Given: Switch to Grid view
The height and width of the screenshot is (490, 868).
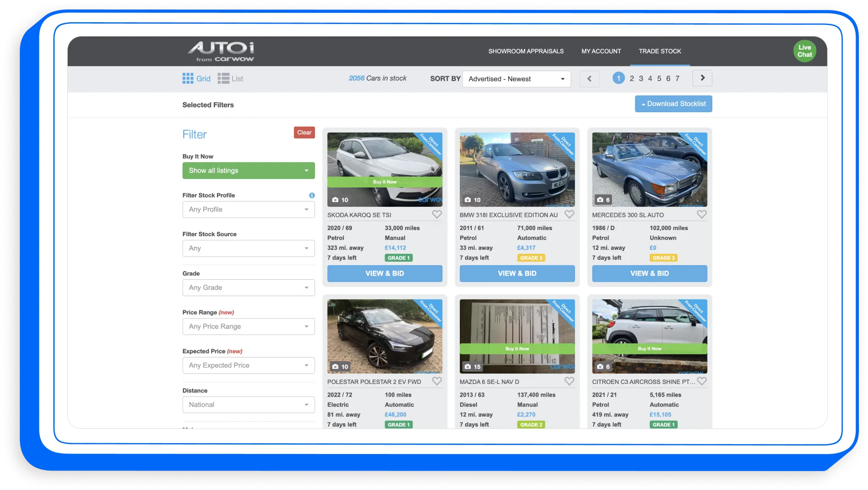Looking at the screenshot, I should 197,79.
